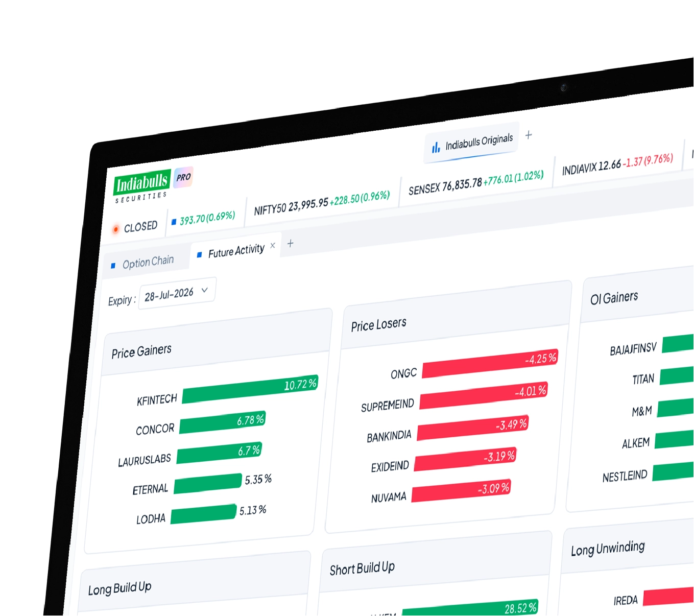Select the Future Activity tab

coord(236,251)
